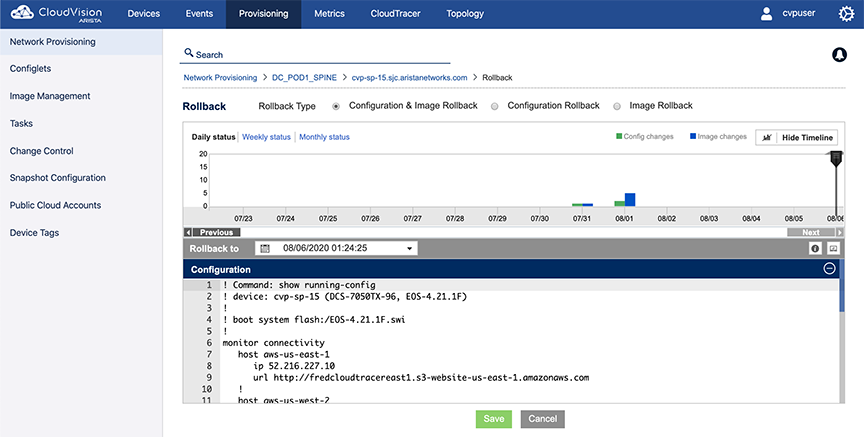Viewport: 864px width, 437px height.
Task: Click the notifications bell icon
Action: click(x=839, y=55)
